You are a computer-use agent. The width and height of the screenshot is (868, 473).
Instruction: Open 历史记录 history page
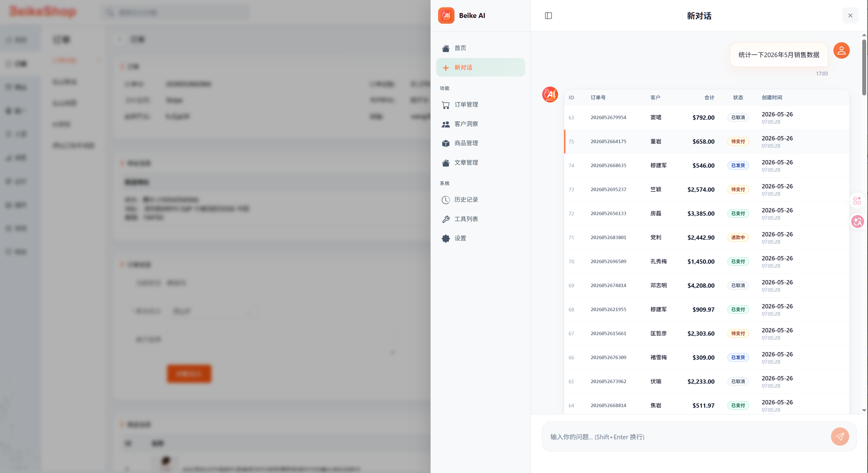(481, 200)
